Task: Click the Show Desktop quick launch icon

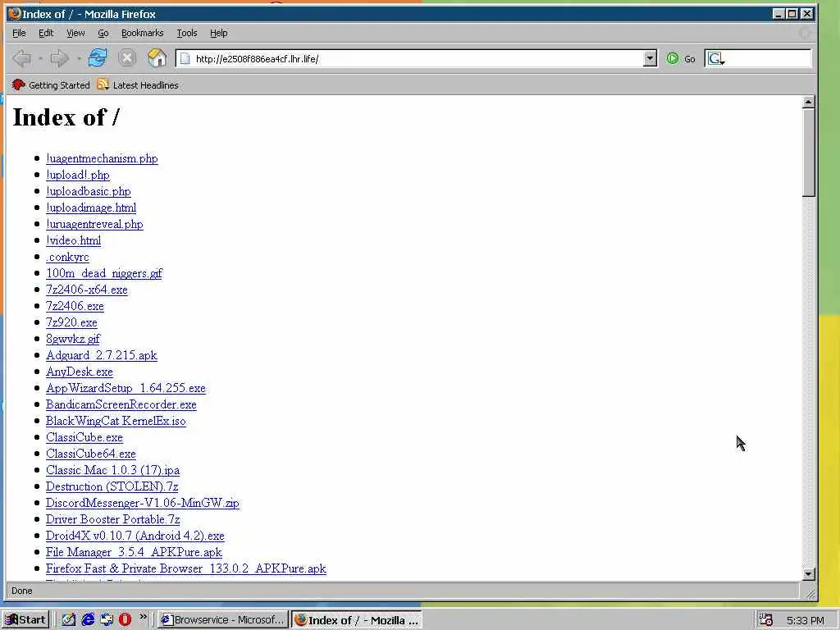Action: (69, 620)
